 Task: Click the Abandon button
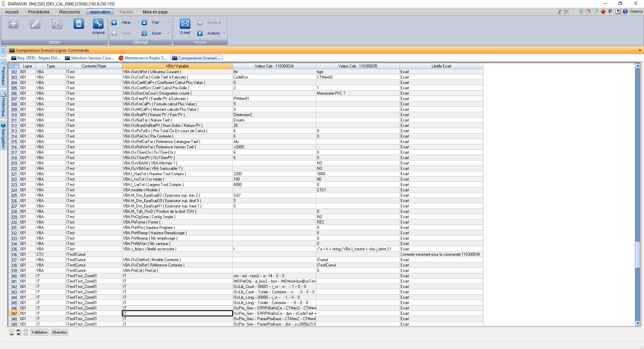pos(59,332)
